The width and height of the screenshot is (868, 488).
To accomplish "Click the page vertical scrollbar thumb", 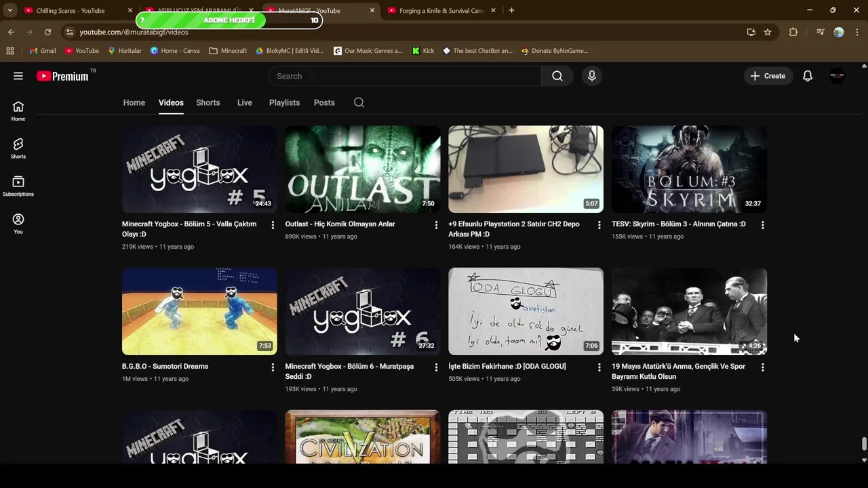I will point(864,444).
